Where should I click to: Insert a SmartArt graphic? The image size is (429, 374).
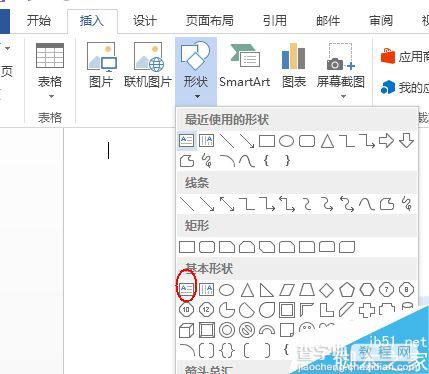[x=245, y=65]
